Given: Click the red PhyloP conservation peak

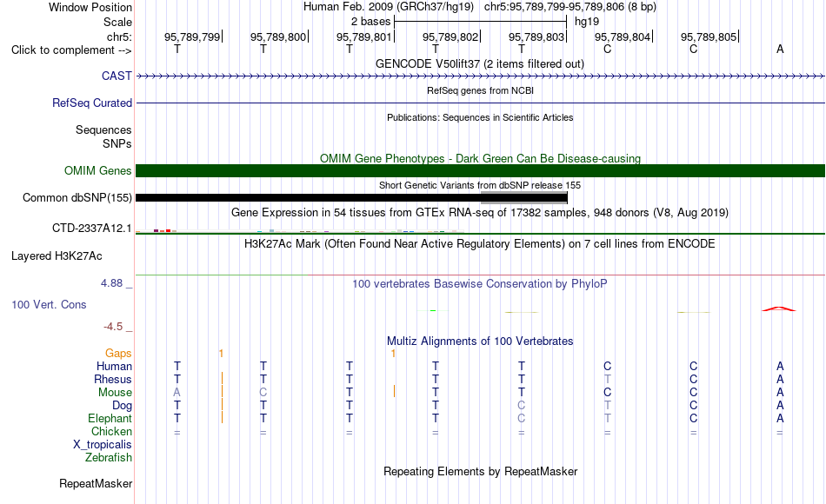Looking at the screenshot, I should point(780,309).
